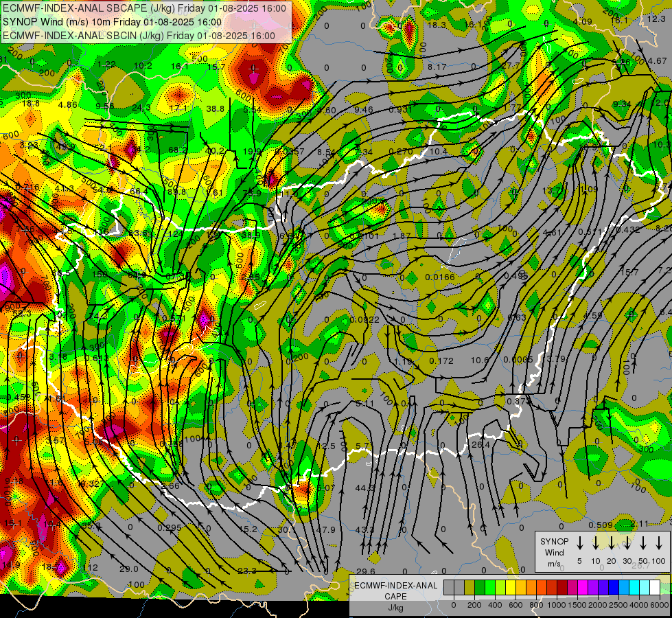The image size is (672, 618).
Task: Click the 47.9 station value
Action: 325,529
